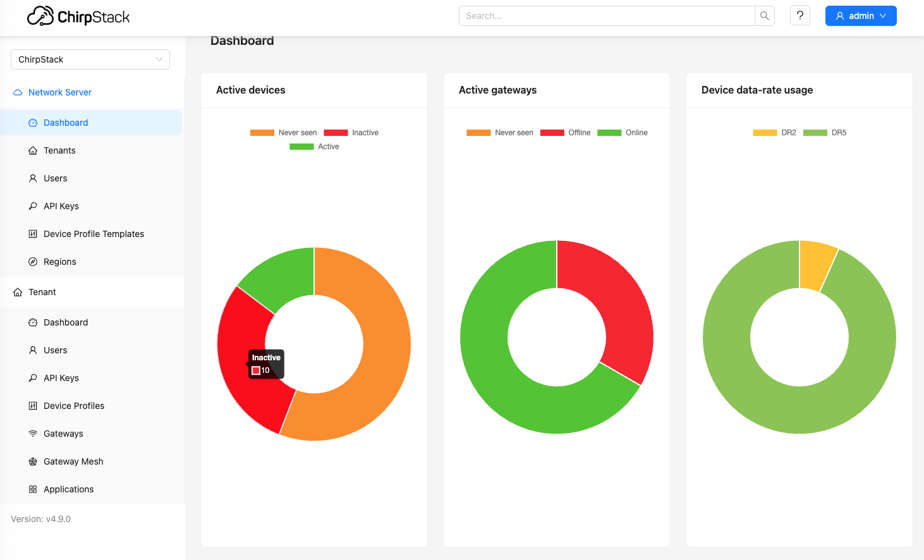Click the grid icon beside Applications
This screenshot has height=560, width=924.
coord(33,489)
